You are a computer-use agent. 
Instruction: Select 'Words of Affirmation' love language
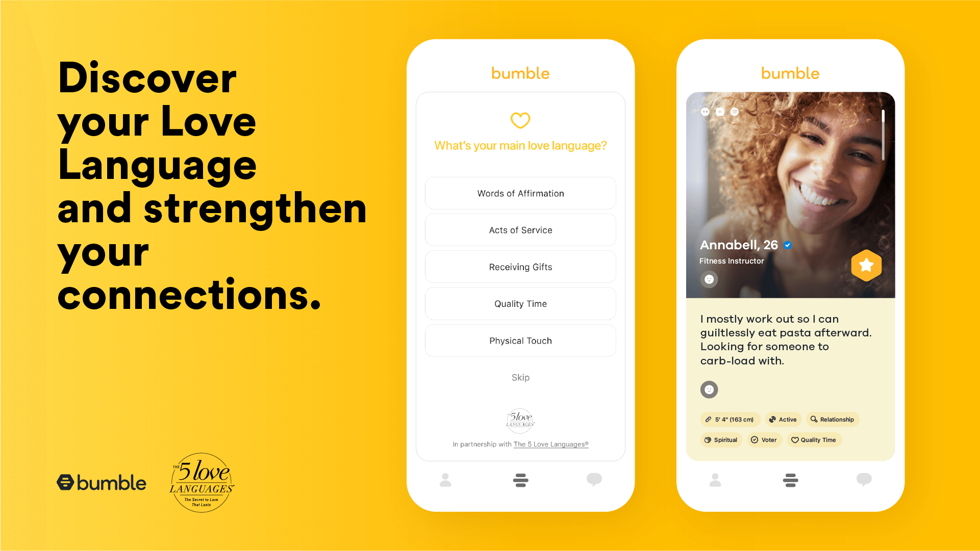(x=520, y=193)
